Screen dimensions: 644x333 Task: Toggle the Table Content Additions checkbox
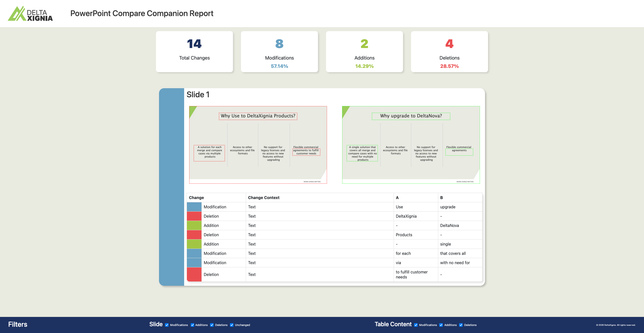tap(441, 325)
